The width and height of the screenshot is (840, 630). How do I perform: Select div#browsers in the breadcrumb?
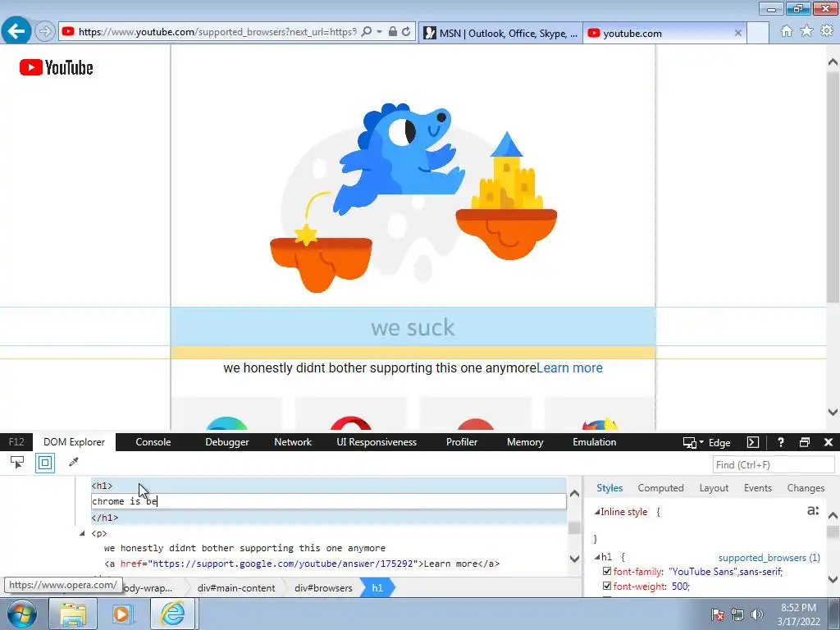click(x=323, y=587)
